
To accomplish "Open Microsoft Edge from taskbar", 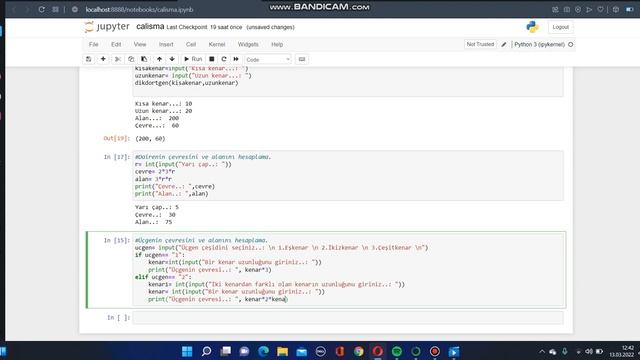I will pyautogui.click(x=263, y=351).
